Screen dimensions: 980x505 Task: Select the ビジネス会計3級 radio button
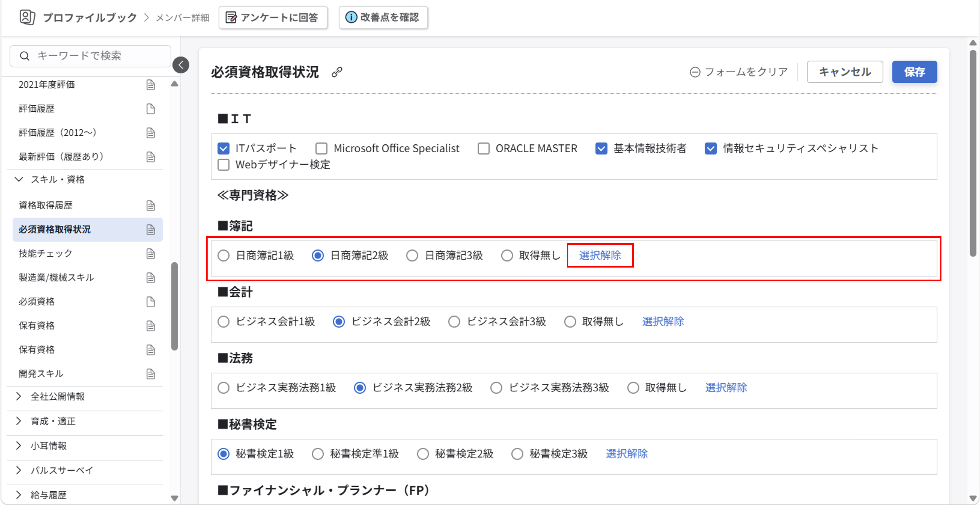(x=454, y=322)
